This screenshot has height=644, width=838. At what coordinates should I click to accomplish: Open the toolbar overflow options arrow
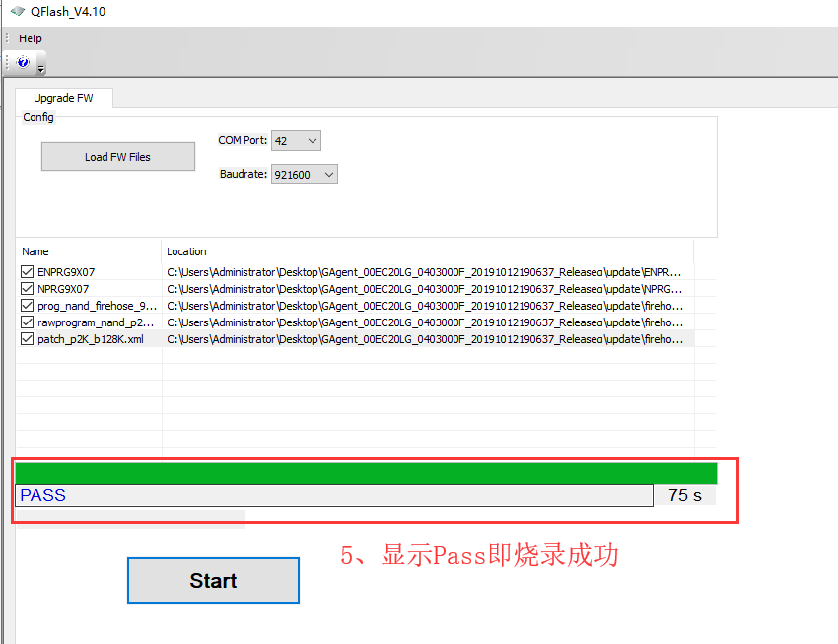41,70
